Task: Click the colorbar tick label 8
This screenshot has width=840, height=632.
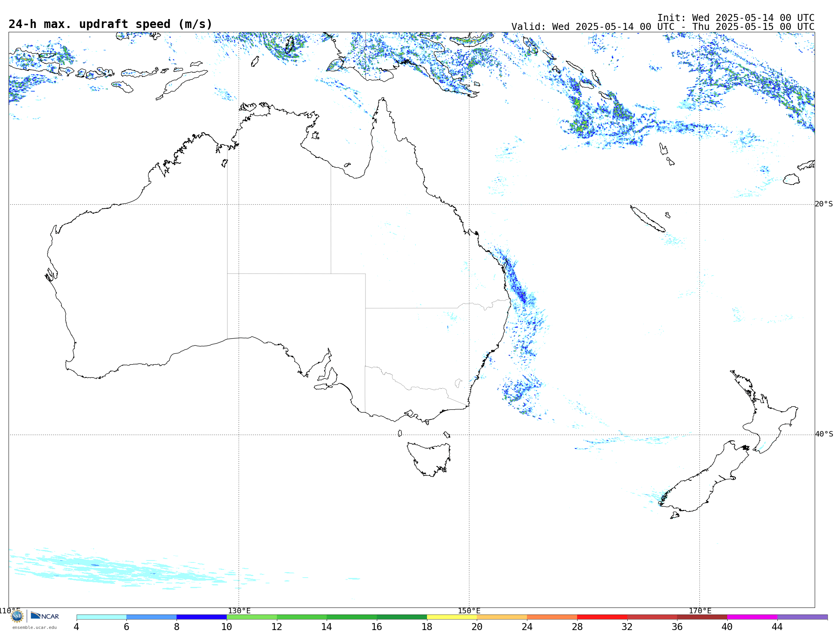Action: [x=177, y=627]
